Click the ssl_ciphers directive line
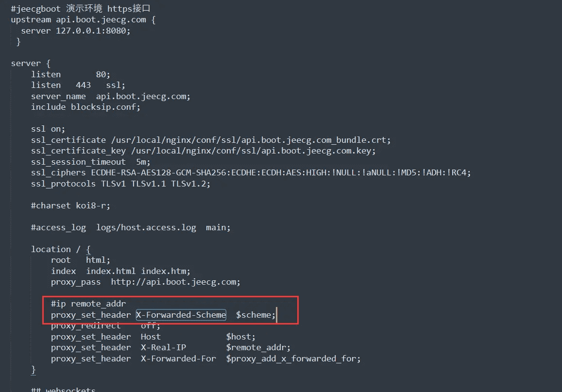 tap(251, 173)
